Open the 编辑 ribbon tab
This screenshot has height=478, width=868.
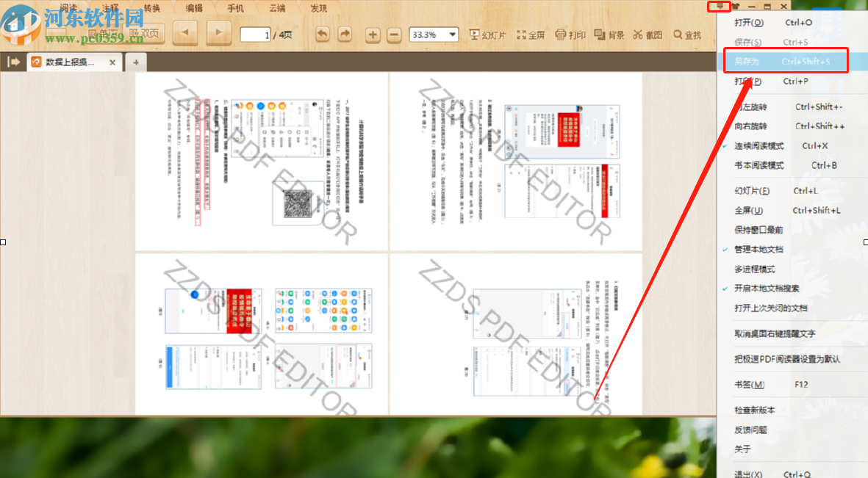(x=194, y=8)
